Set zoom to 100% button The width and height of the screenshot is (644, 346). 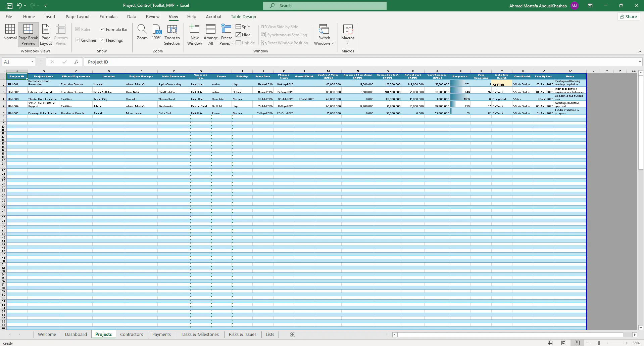[x=156, y=32]
